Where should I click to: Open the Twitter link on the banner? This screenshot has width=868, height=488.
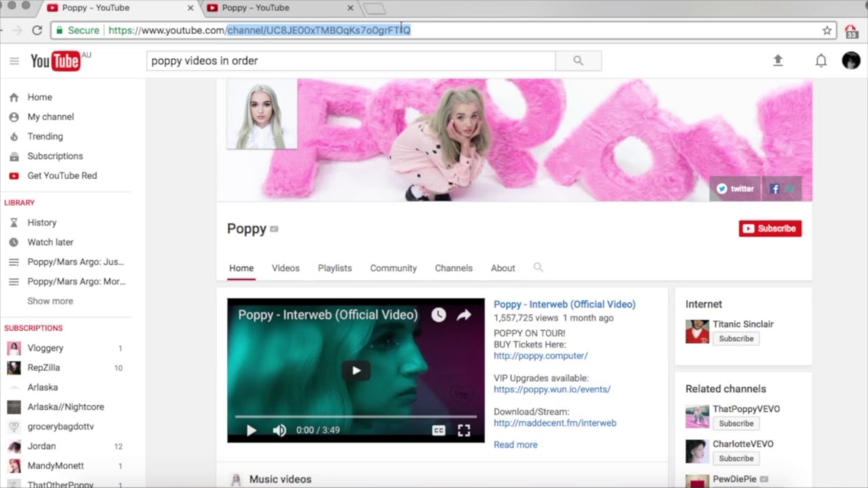point(736,188)
